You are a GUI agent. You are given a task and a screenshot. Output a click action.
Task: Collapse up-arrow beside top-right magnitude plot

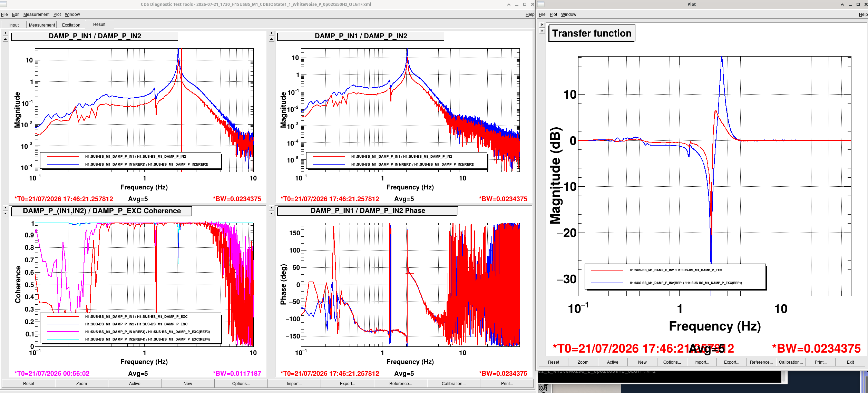(x=272, y=39)
